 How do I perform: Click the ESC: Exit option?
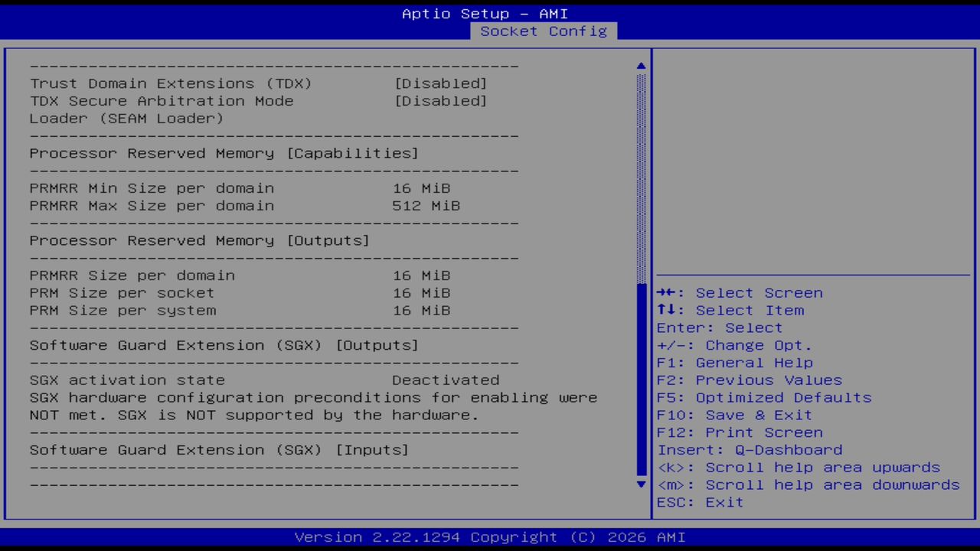[699, 502]
